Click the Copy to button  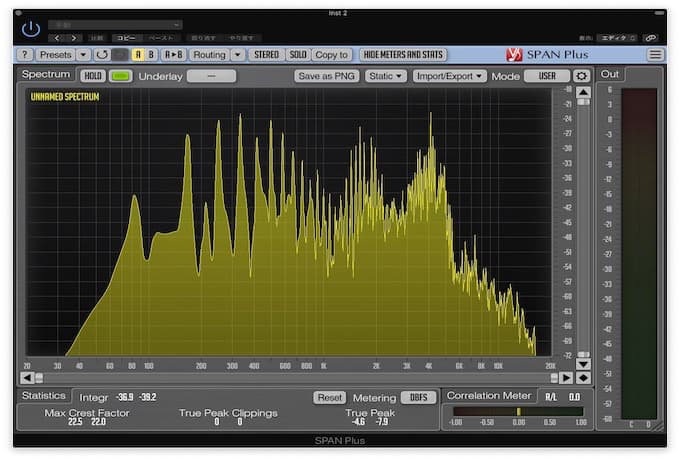click(x=331, y=55)
